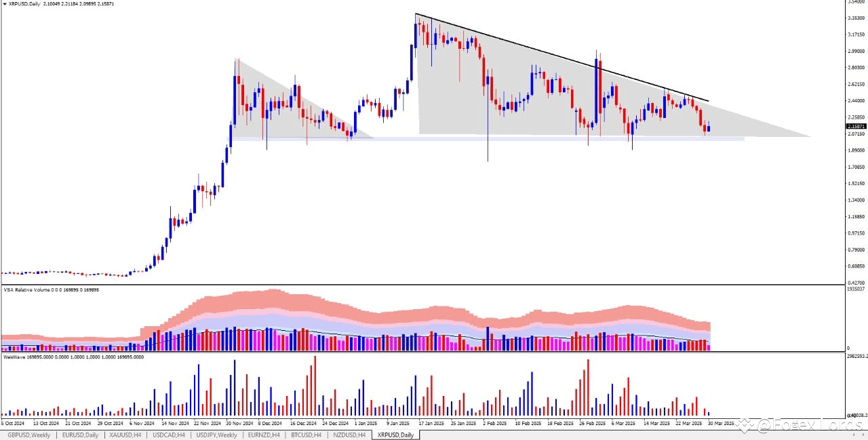Screen dimensions: 868x440
Task: Click the 30 Mar 2025 date label
Action: point(720,423)
